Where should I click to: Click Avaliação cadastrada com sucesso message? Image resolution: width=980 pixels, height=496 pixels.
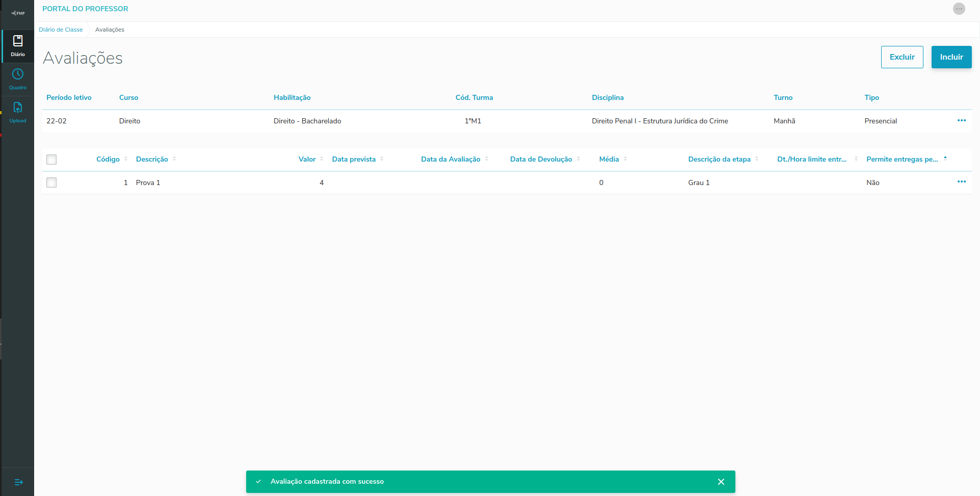point(327,482)
